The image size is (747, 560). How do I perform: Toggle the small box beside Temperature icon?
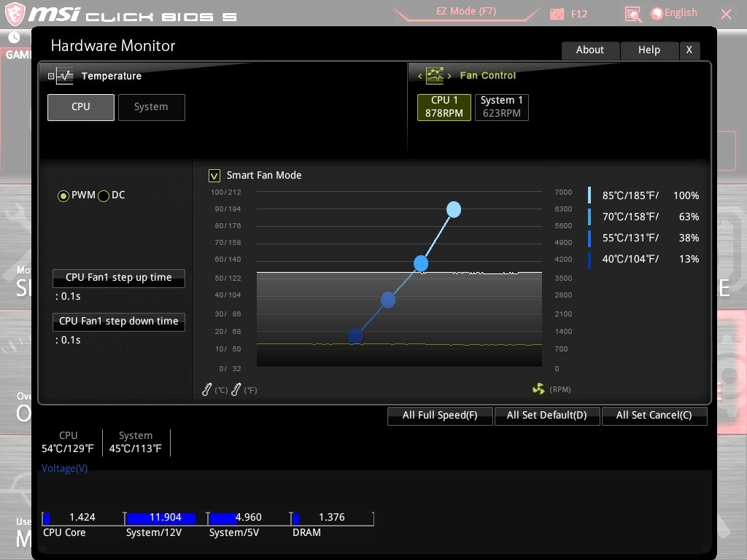coord(51,76)
